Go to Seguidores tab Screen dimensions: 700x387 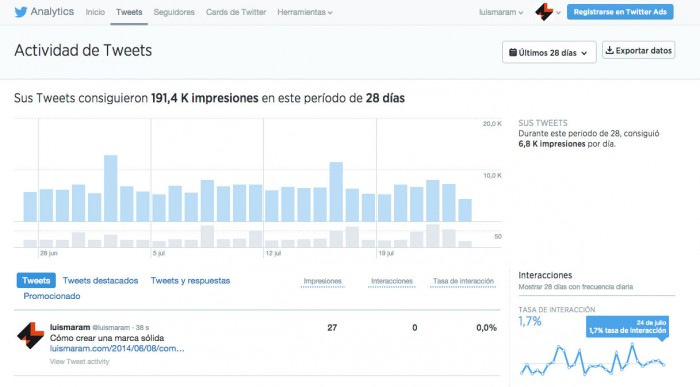click(174, 12)
